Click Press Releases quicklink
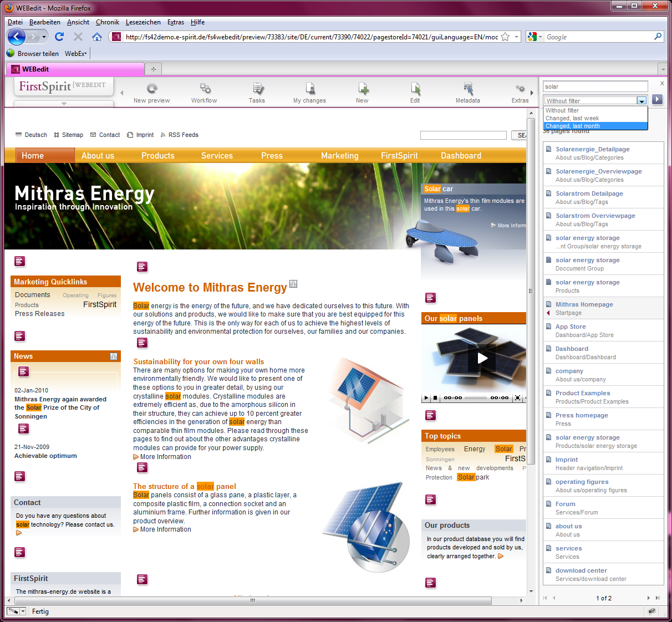This screenshot has width=672, height=622. pos(39,314)
